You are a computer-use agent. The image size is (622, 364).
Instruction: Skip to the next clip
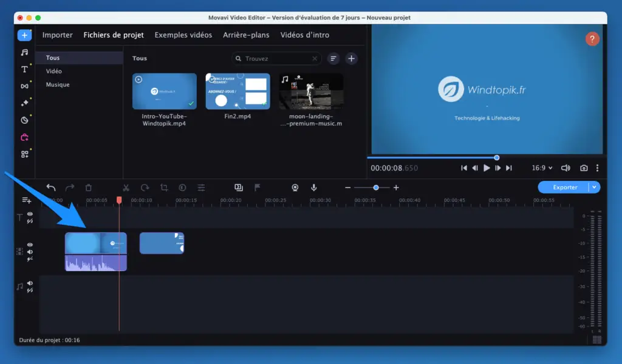509,168
